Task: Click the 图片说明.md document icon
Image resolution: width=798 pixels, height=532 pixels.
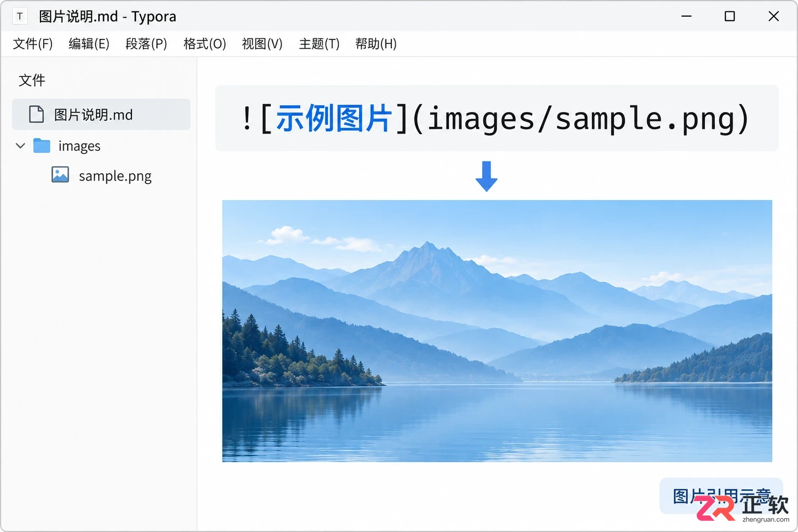Action: tap(37, 114)
